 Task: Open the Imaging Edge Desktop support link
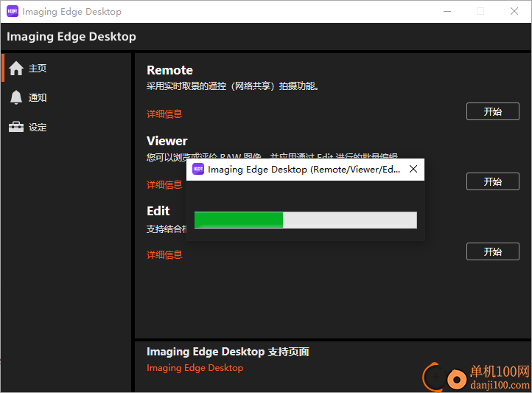pos(195,368)
